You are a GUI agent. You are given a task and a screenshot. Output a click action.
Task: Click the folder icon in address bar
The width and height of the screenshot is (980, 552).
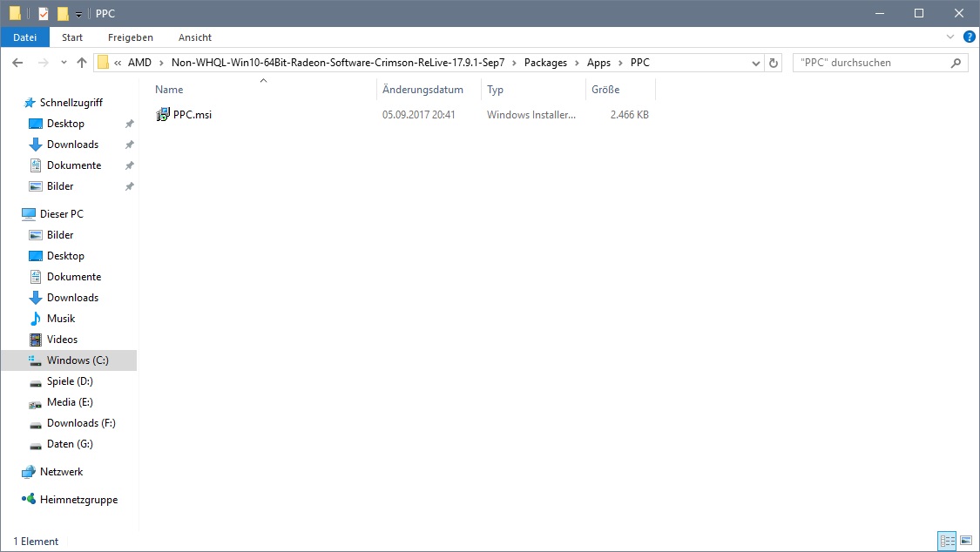coord(103,63)
